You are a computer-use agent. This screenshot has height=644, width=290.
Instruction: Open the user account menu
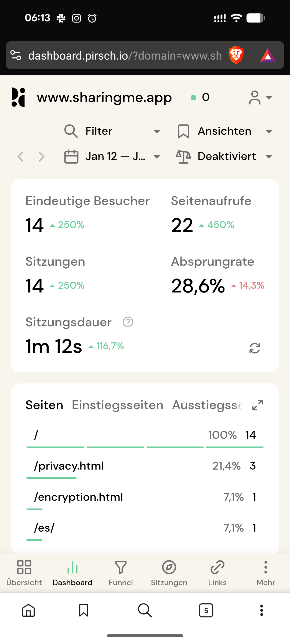point(260,97)
